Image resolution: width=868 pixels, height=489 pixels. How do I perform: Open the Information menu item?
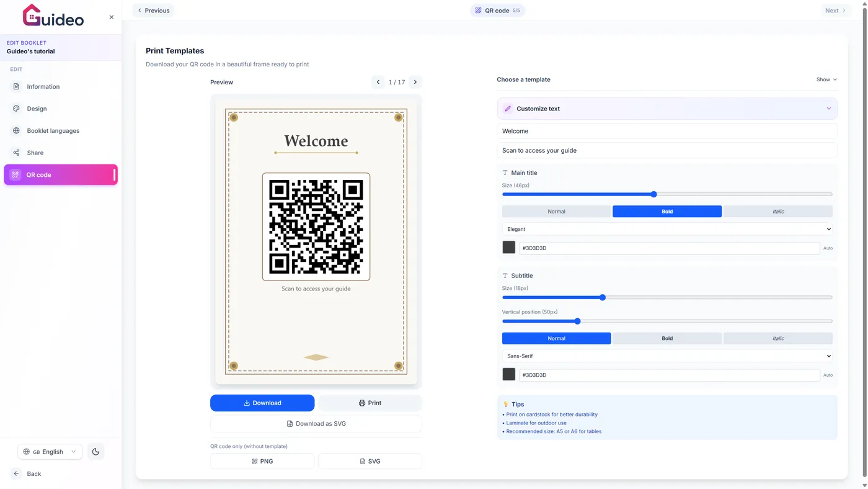pos(61,86)
